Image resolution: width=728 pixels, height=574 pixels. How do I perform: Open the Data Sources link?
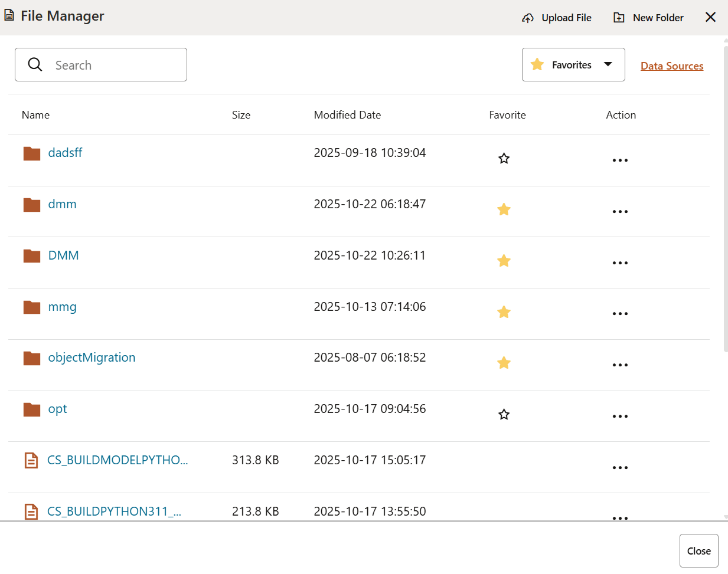tap(672, 65)
